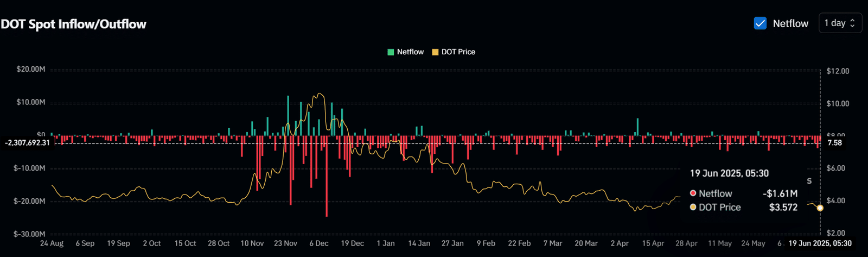Click the $12.00 right price axis label
This screenshot has height=257, width=868.
[x=838, y=71]
